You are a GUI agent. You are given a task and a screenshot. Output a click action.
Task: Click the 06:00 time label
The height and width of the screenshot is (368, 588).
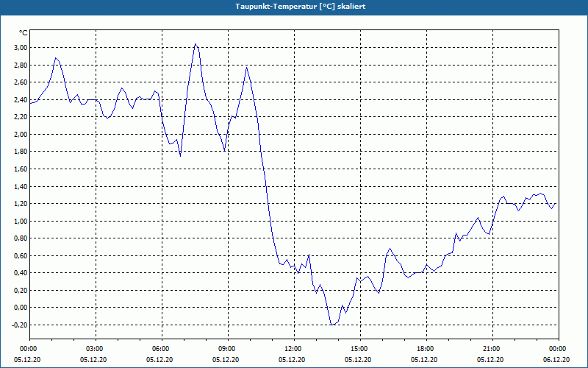coord(162,349)
